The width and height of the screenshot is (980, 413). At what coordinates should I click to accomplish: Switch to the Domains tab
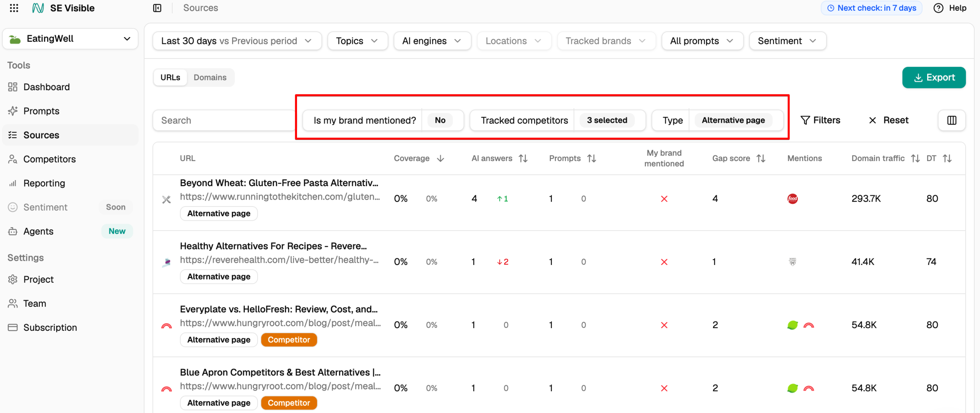[x=210, y=78]
